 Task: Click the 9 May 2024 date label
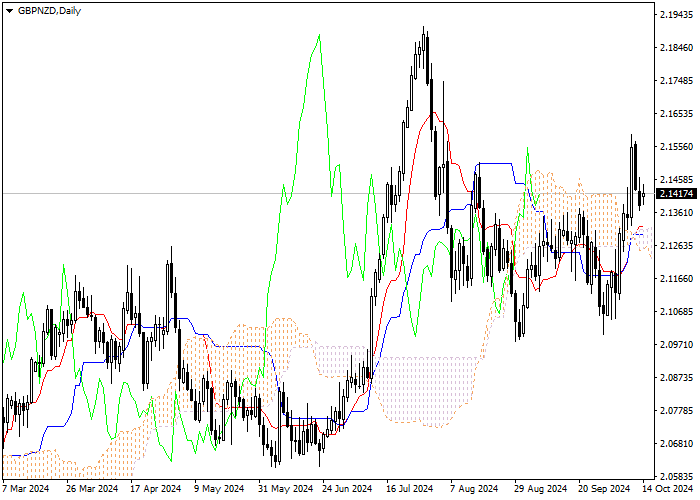pyautogui.click(x=219, y=489)
